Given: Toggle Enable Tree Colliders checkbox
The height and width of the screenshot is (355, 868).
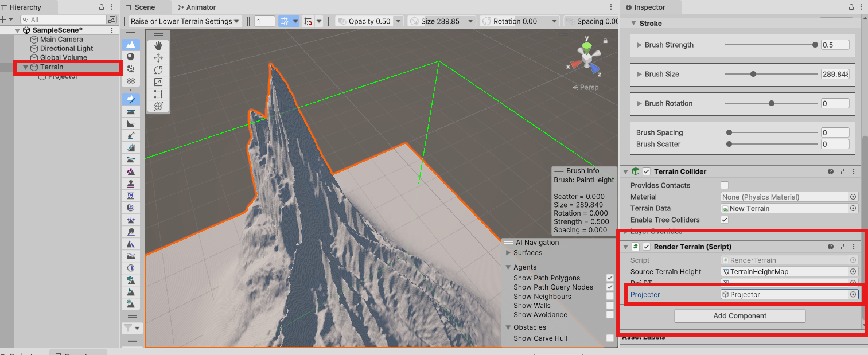Looking at the screenshot, I should coord(725,220).
